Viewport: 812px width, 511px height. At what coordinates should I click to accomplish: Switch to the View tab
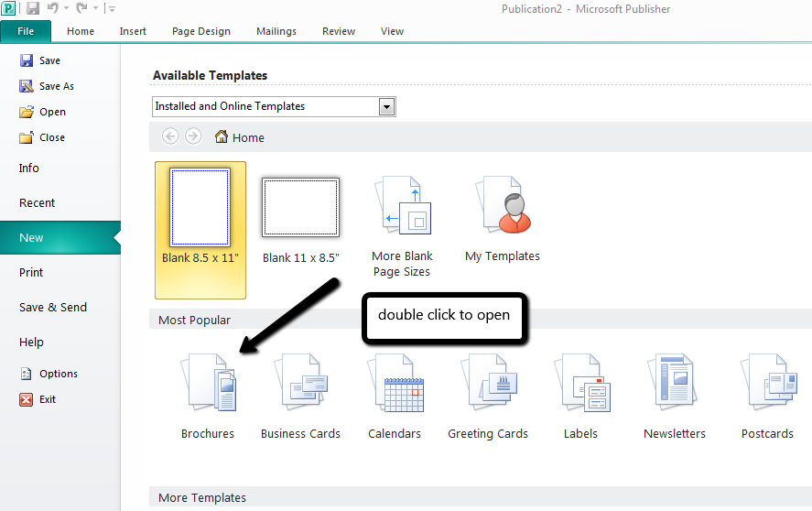[x=392, y=31]
